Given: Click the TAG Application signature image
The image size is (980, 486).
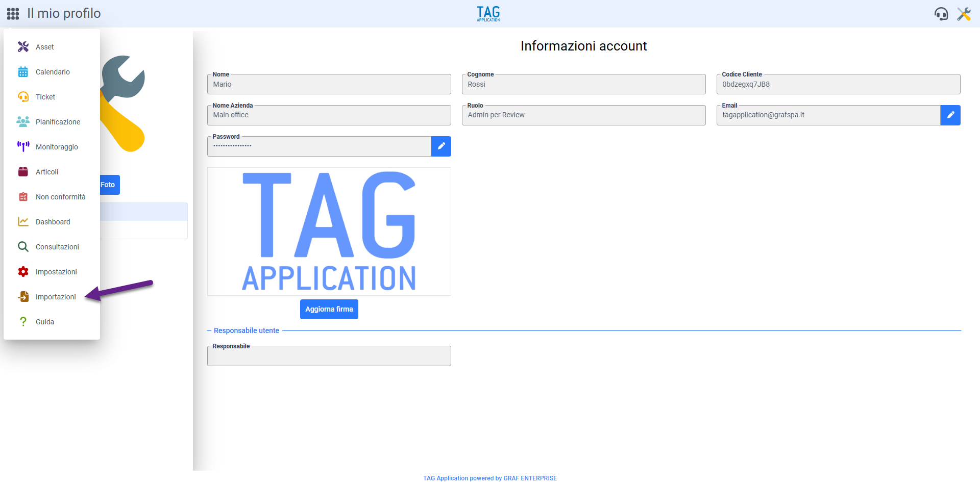Looking at the screenshot, I should pos(329,232).
